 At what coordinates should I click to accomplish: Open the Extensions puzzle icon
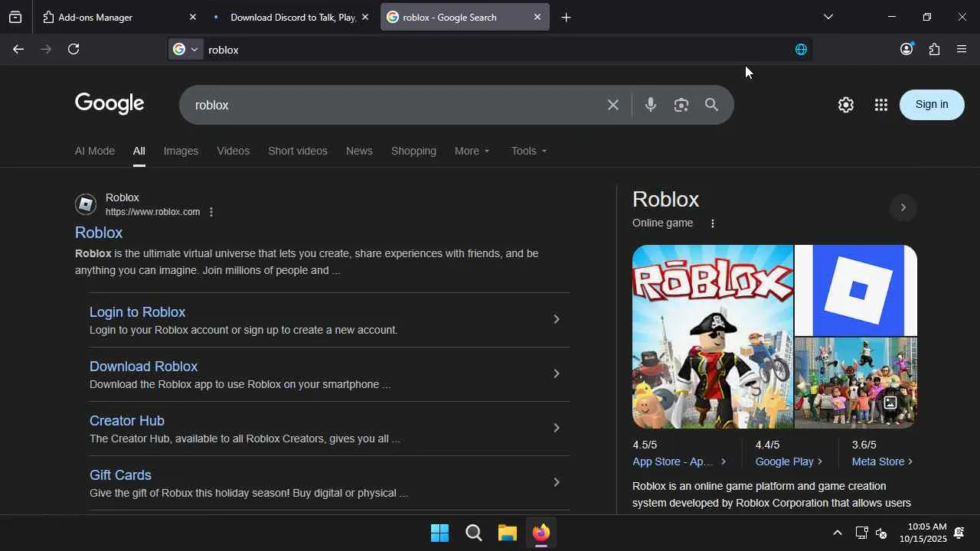[x=934, y=49]
